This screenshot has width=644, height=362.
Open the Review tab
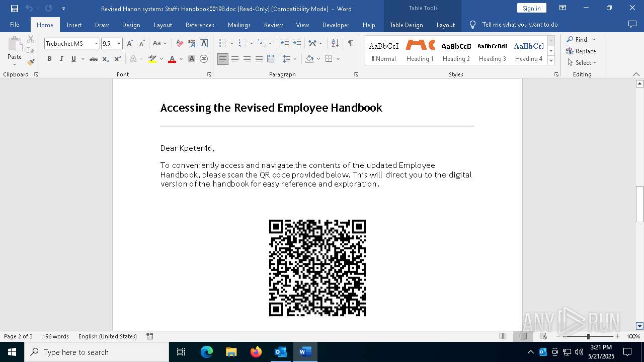coord(273,25)
